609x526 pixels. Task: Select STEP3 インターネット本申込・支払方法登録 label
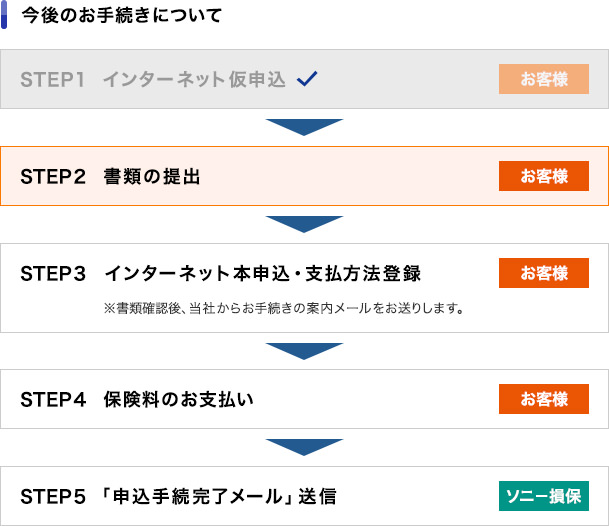pos(221,273)
